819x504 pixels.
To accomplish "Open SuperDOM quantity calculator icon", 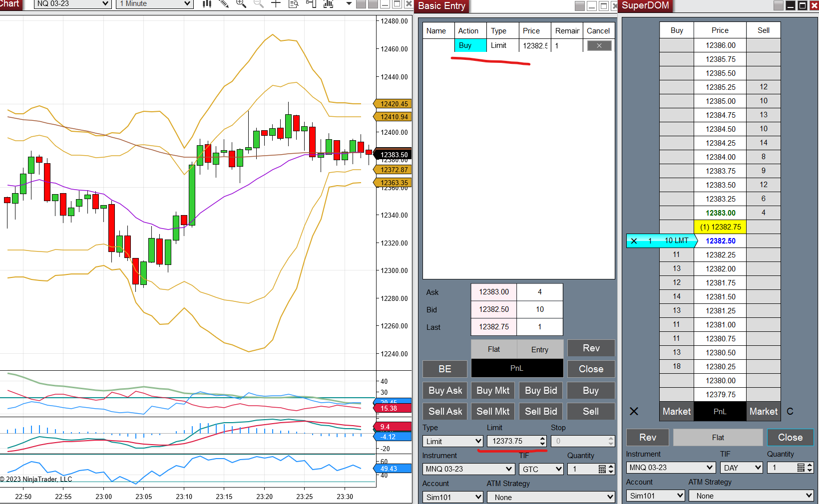I will [x=801, y=468].
